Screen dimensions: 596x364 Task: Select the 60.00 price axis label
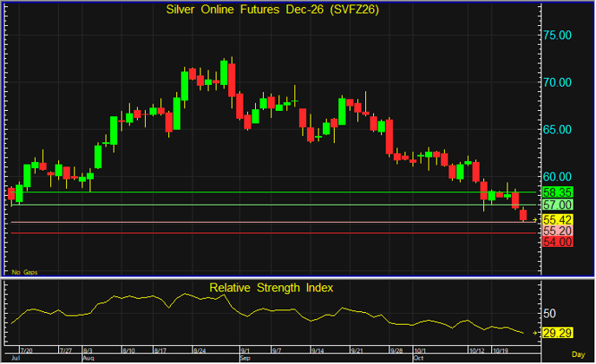(557, 177)
